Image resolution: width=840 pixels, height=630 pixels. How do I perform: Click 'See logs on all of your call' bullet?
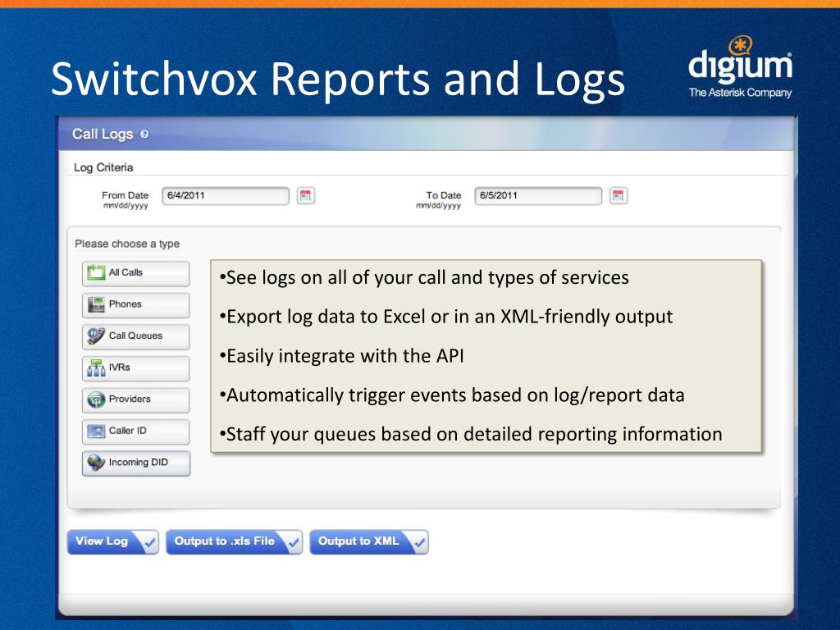(x=424, y=277)
